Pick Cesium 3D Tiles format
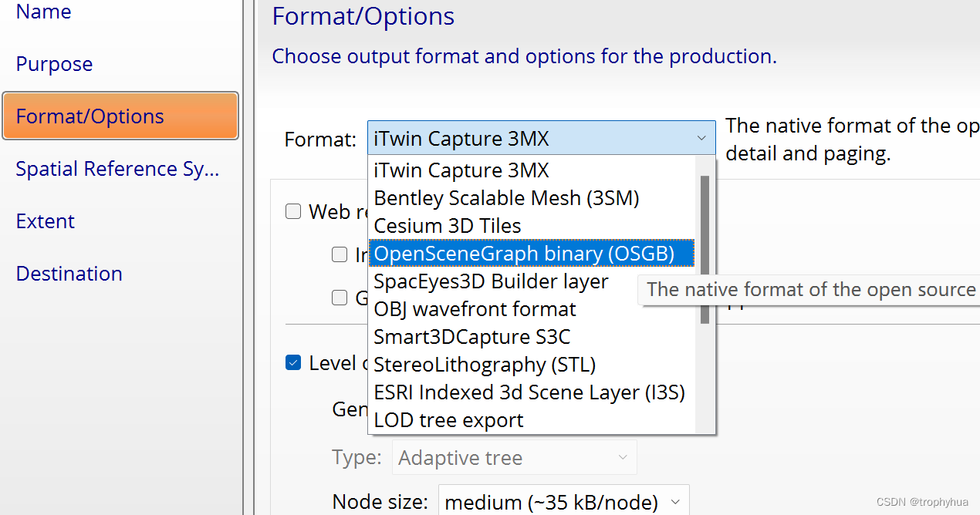The image size is (980, 515). (532, 226)
